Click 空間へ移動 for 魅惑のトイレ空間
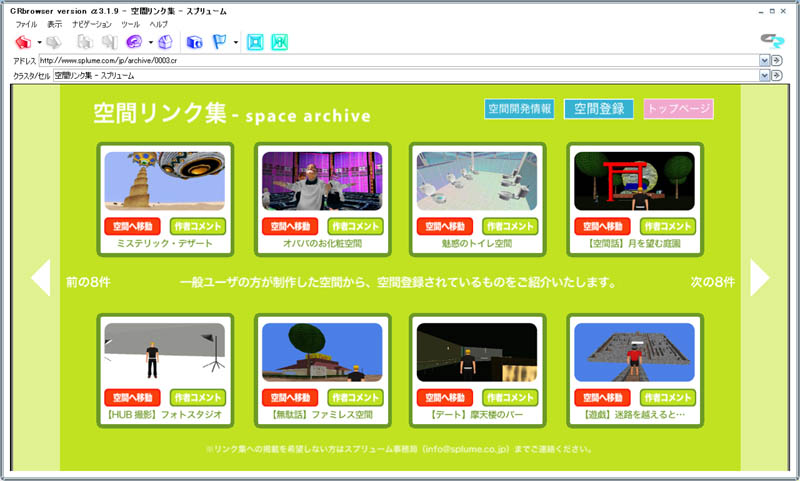 (x=445, y=226)
